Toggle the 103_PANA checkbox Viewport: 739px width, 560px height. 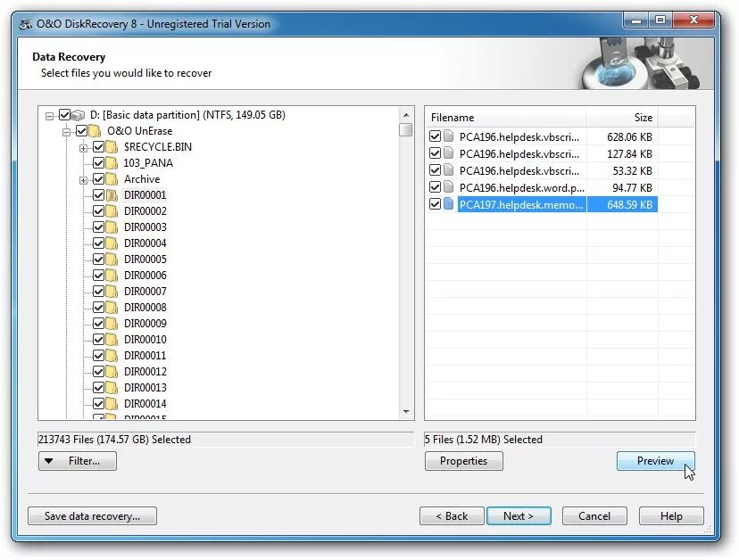98,163
